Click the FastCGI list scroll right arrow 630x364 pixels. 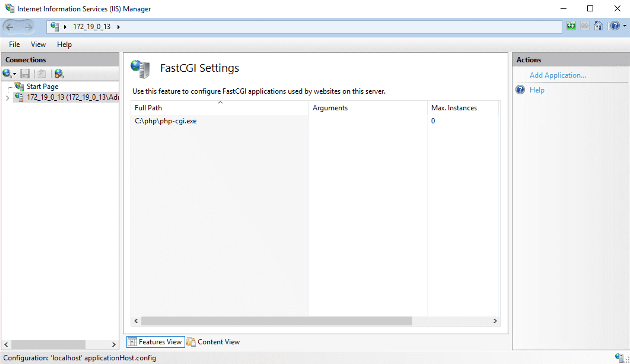click(x=495, y=321)
